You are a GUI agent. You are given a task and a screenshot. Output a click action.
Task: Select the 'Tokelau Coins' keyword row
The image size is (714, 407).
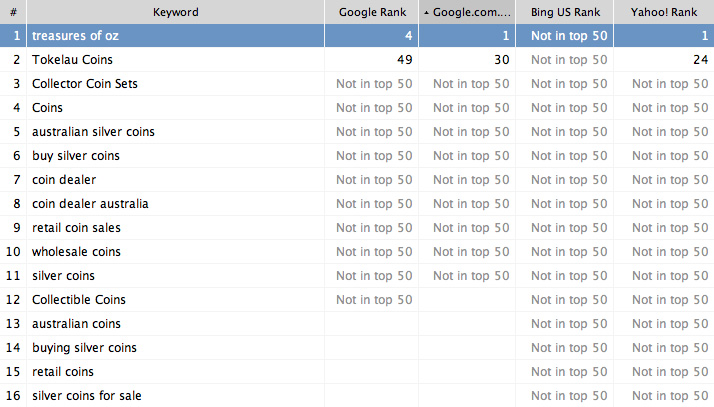(357, 60)
